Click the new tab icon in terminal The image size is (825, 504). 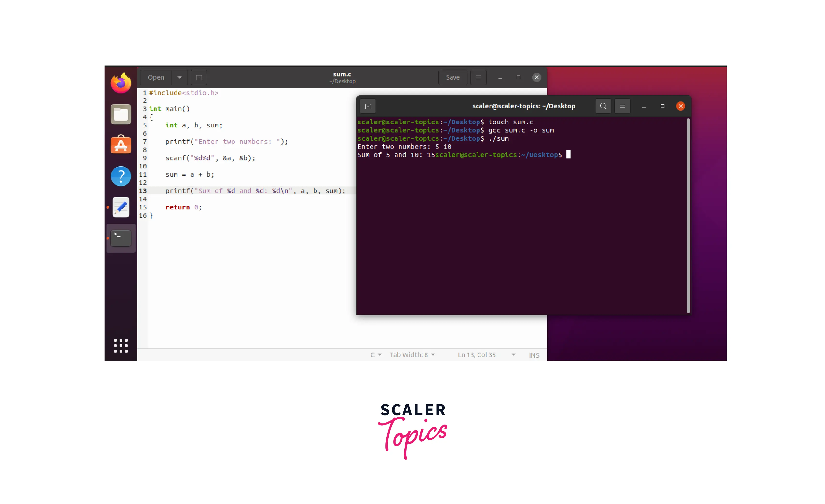point(368,106)
